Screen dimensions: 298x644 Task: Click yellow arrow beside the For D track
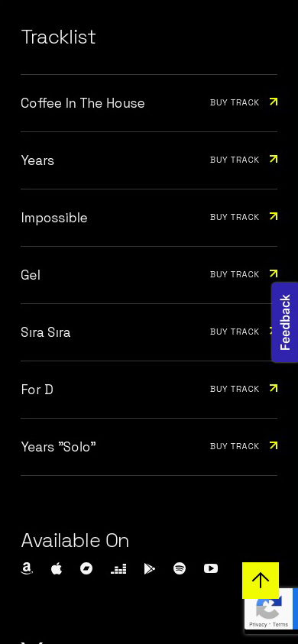(x=274, y=388)
